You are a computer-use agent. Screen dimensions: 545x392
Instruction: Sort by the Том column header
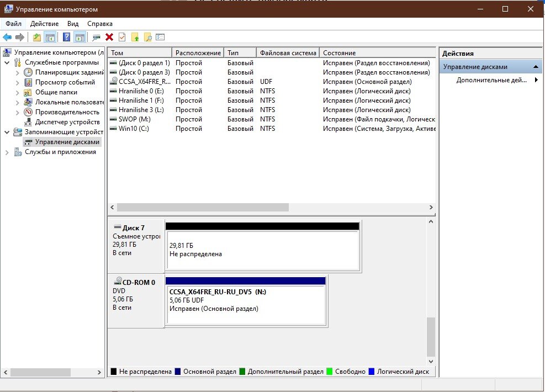pos(140,53)
